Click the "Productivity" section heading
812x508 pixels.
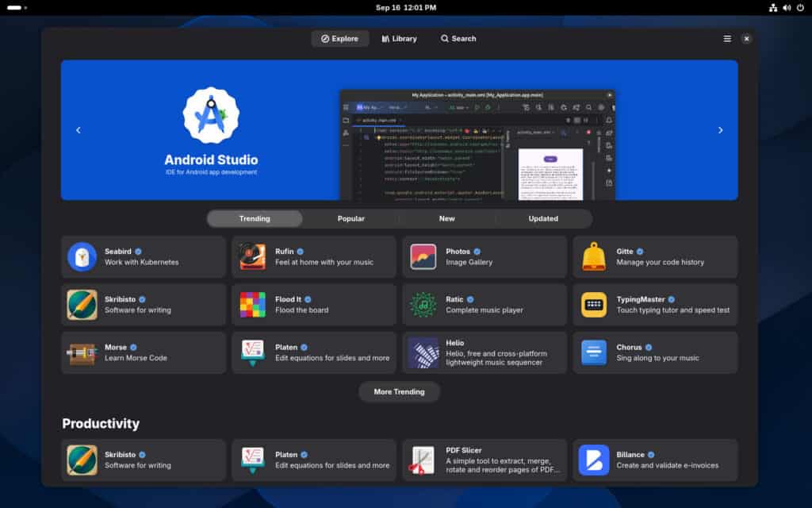click(x=101, y=424)
